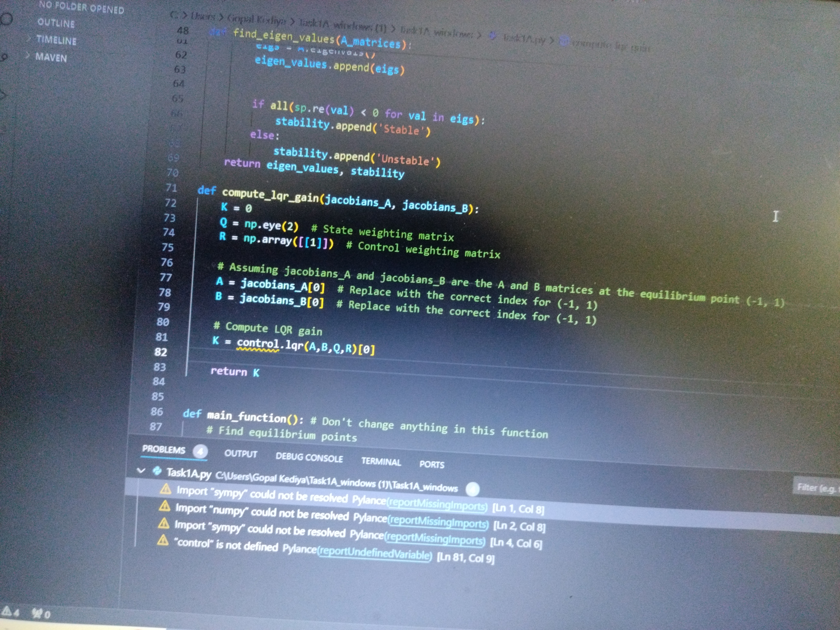Click the Gopal Kediya breadcrumb segment
Image resolution: width=840 pixels, height=630 pixels.
[256, 19]
